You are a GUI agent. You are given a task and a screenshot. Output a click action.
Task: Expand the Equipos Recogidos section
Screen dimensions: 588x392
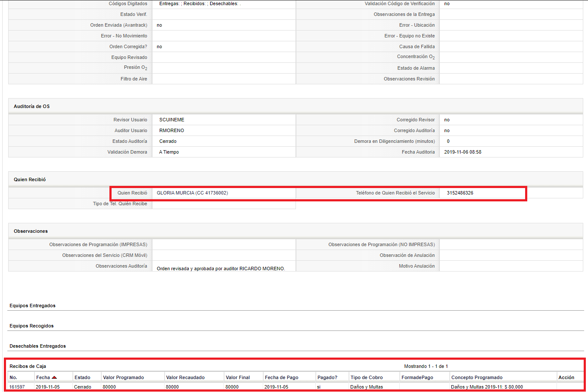[x=31, y=326]
